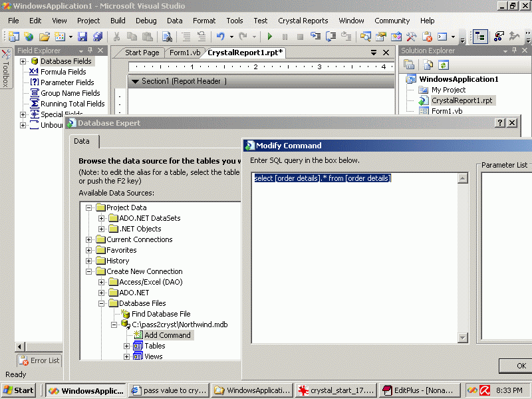Click the Database Expert help question-mark button

point(500,123)
